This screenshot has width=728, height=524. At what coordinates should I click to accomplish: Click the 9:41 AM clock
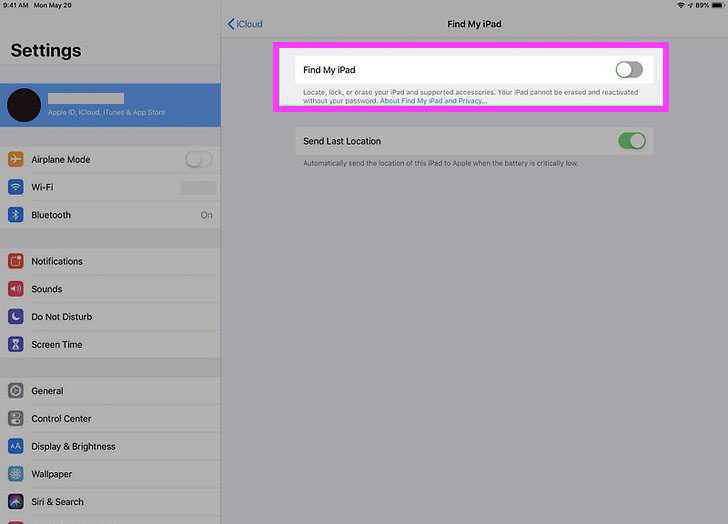(x=16, y=6)
